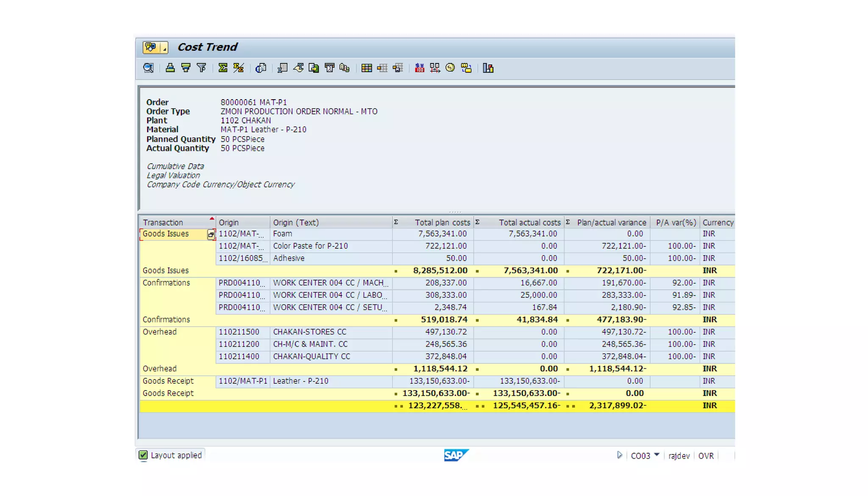Click the Goods Issues cell hotspot icon
Image resolution: width=868 pixels, height=496 pixels.
[211, 234]
